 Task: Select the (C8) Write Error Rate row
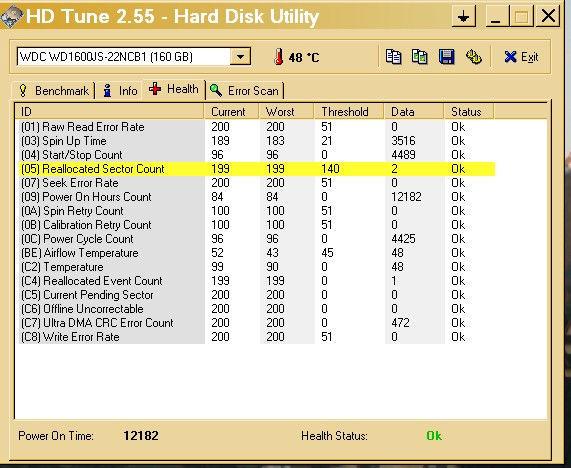[x=257, y=337]
